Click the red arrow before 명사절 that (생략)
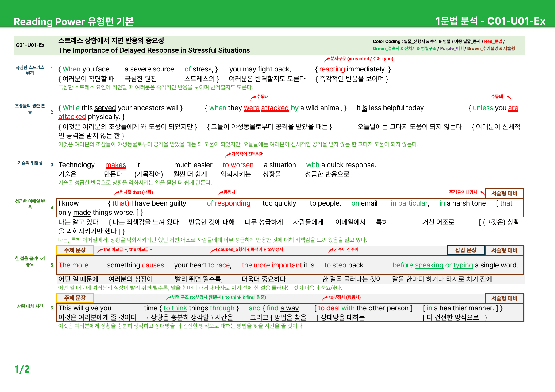The height and width of the screenshot is (392, 555). [116, 193]
